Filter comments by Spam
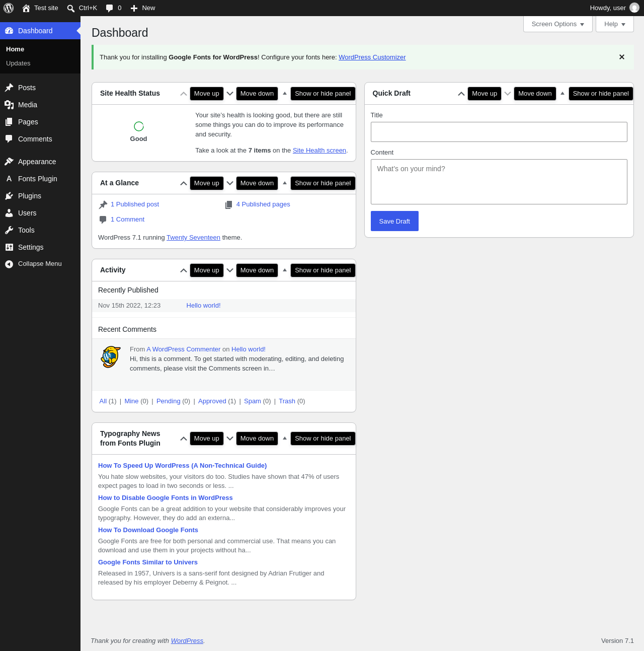Screen dimensions: 644x651 [x=253, y=401]
